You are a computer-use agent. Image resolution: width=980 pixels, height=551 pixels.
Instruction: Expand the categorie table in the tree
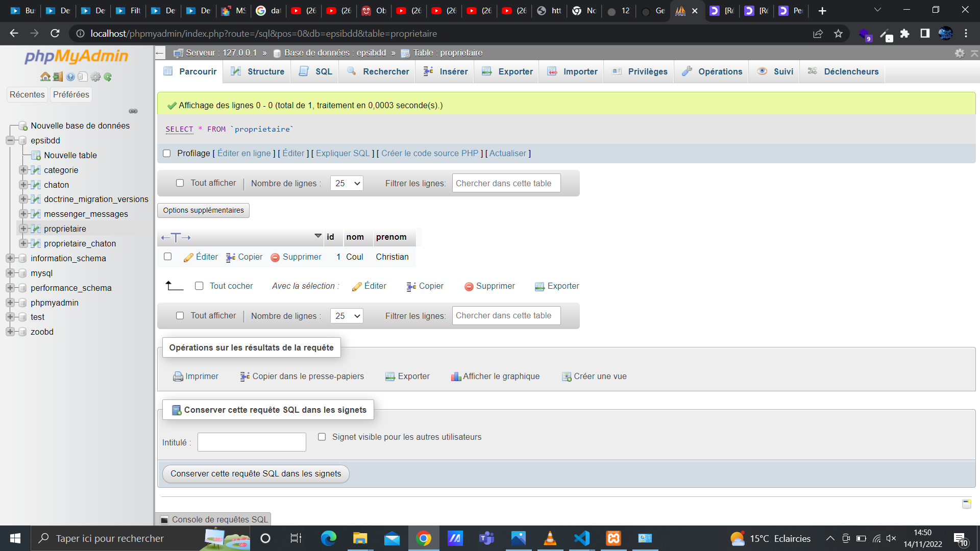tap(22, 170)
